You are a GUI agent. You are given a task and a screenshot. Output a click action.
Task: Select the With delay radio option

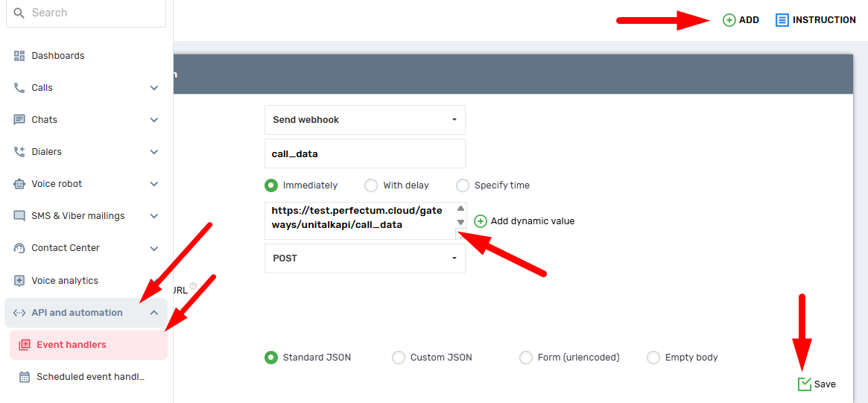coord(371,185)
